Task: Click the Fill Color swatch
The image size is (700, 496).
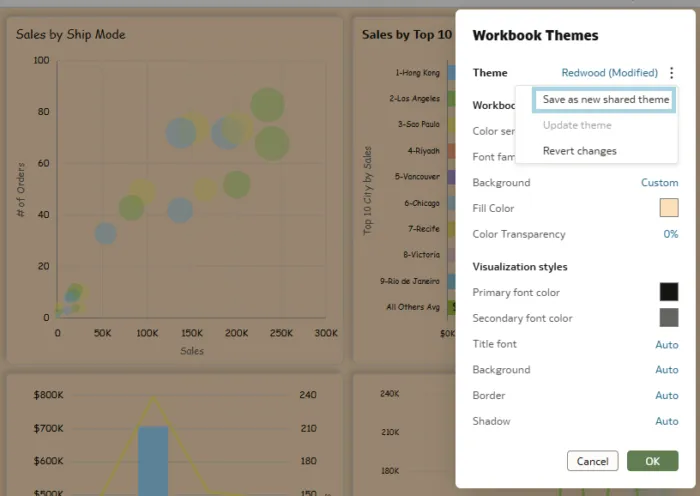Action: (669, 208)
